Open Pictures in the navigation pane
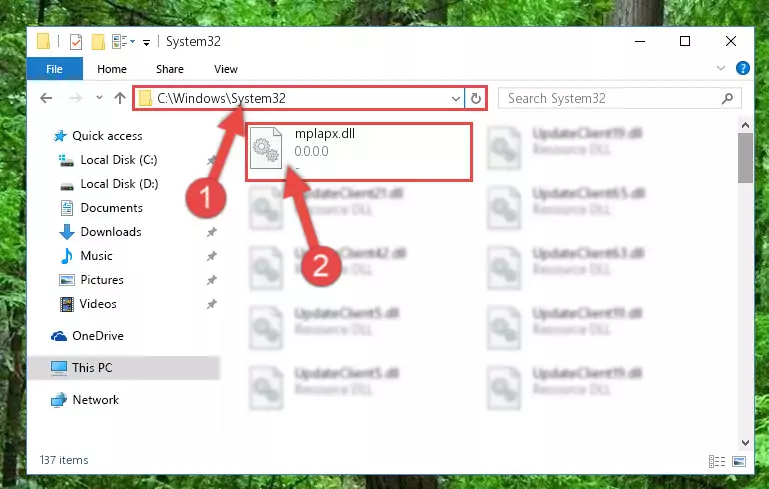 pyautogui.click(x=102, y=280)
